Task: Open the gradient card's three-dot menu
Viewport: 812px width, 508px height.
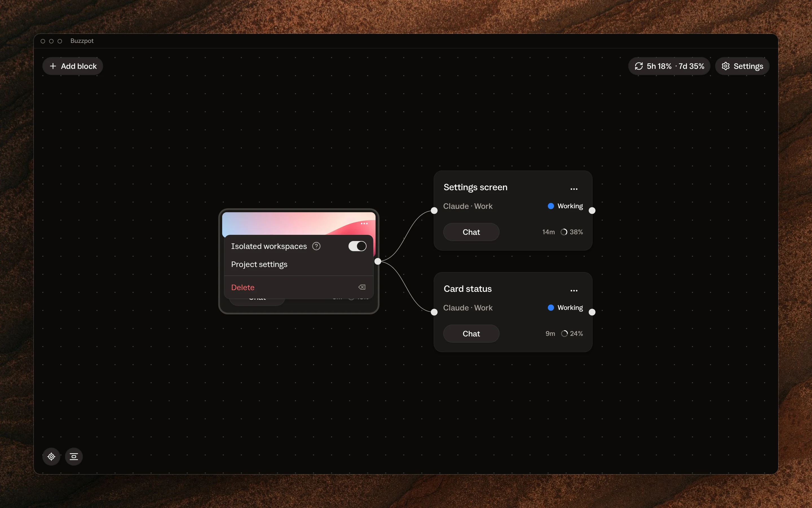Action: (364, 224)
